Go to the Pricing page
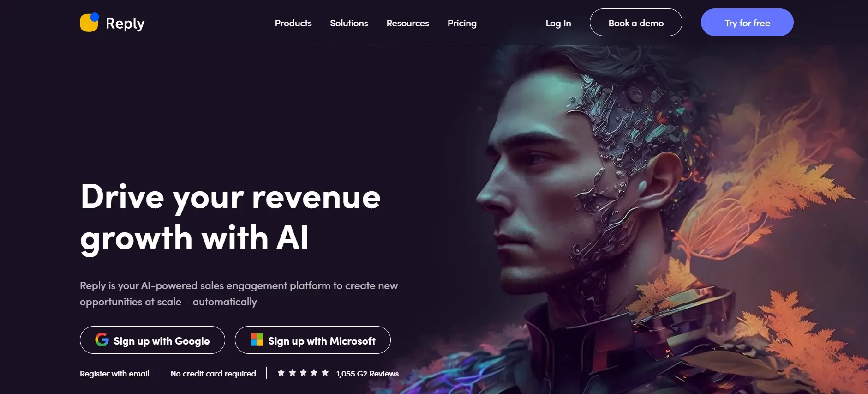Viewport: 868px width, 394px height. [x=462, y=23]
